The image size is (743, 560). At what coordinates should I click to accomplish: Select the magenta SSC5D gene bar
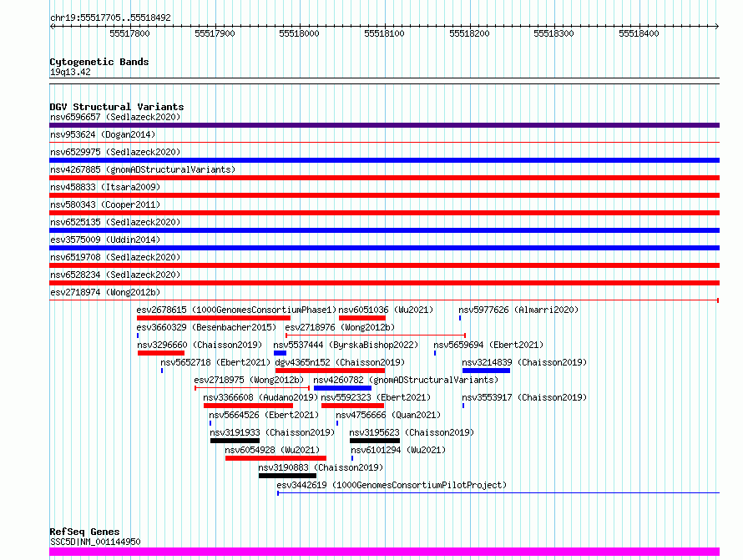[x=384, y=552]
